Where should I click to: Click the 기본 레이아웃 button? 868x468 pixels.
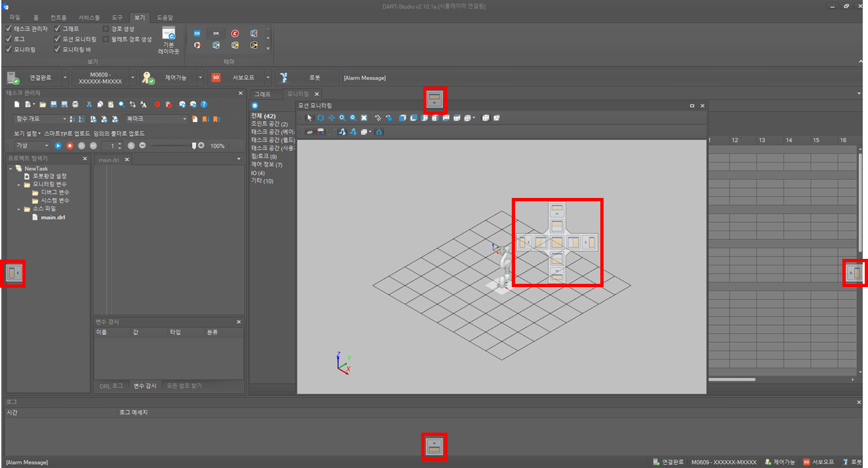pos(169,41)
